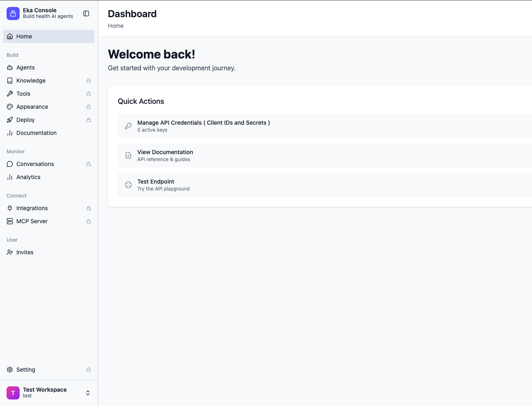Open View Documentation quick action

(x=325, y=155)
